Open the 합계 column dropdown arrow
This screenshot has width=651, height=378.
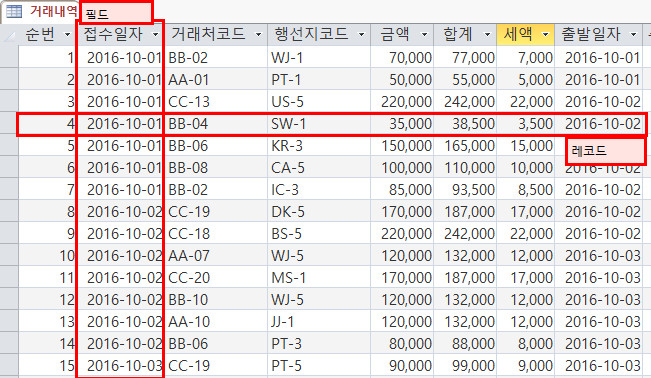pos(487,35)
